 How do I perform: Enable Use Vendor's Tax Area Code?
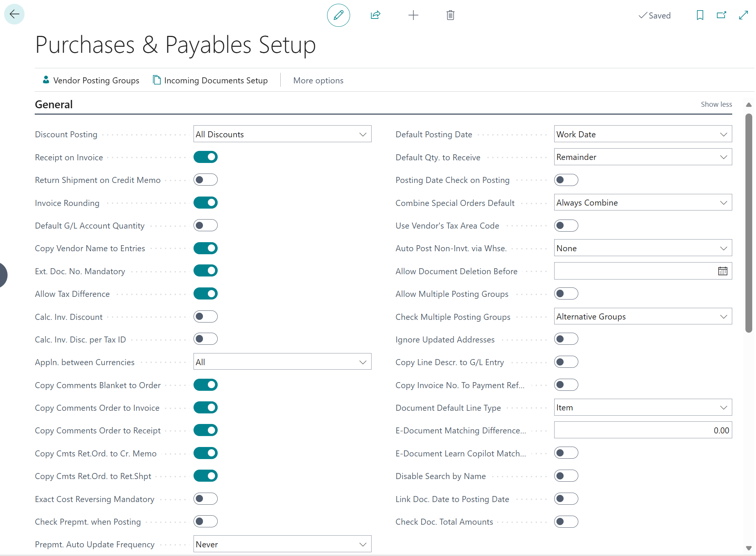(566, 226)
